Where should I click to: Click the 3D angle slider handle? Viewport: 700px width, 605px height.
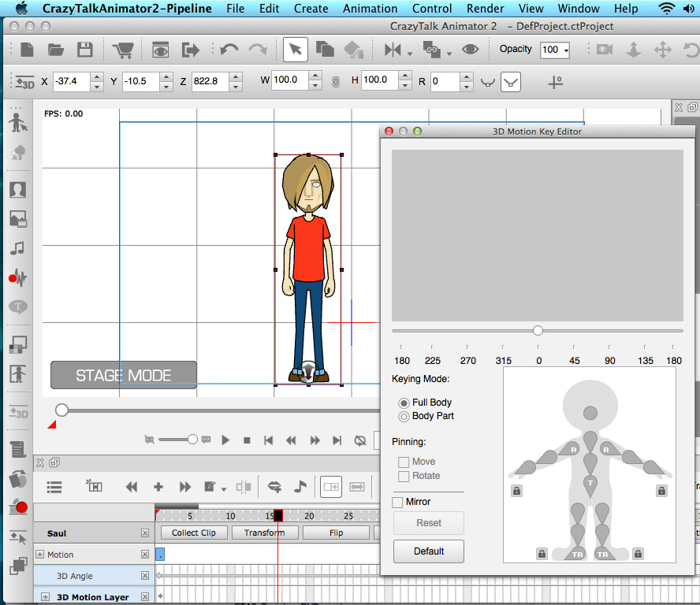538,330
